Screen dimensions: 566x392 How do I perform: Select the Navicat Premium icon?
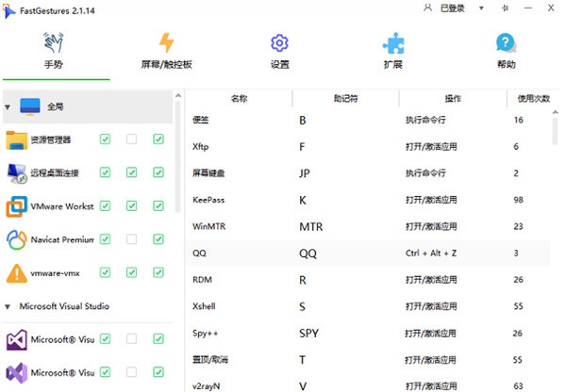pyautogui.click(x=17, y=239)
